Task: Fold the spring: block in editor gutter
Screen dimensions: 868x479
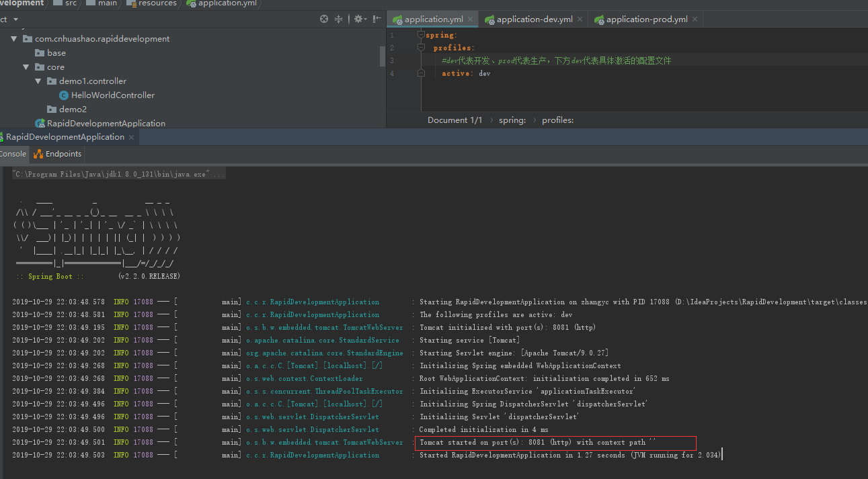Action: tap(421, 35)
